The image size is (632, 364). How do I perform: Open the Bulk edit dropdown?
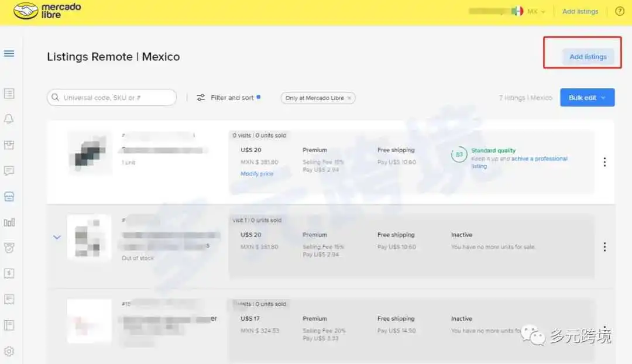point(588,98)
